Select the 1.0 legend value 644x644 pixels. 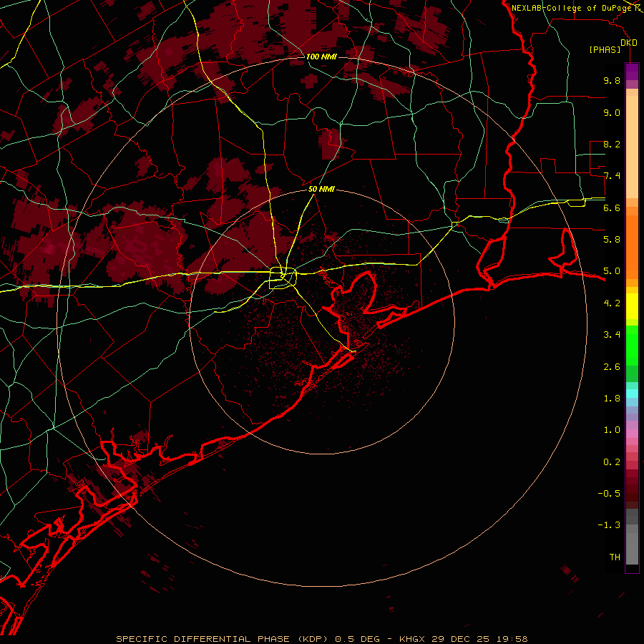(612, 430)
